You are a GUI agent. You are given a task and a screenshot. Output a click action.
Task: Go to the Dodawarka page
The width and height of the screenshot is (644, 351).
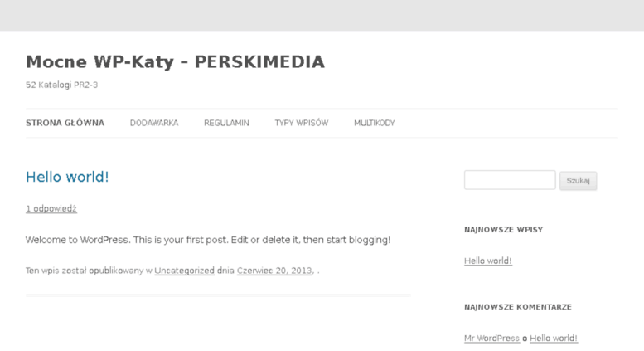154,123
